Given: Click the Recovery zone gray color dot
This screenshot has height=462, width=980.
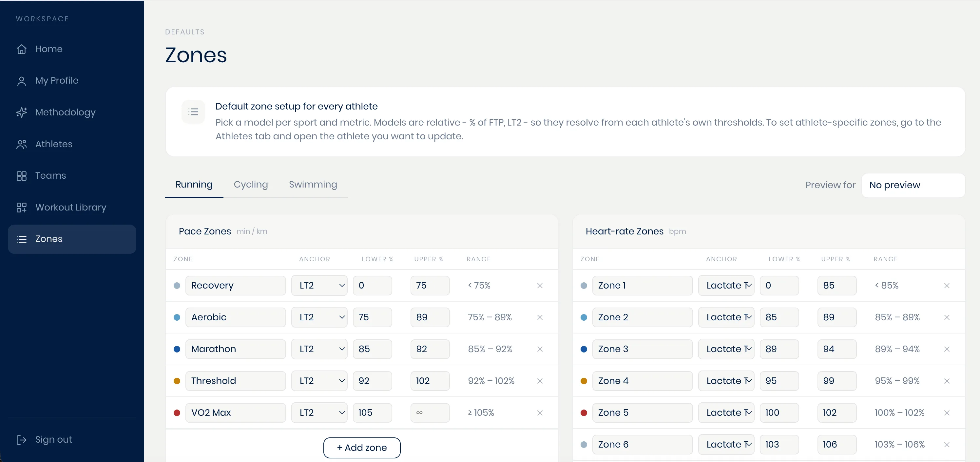Looking at the screenshot, I should tap(177, 285).
